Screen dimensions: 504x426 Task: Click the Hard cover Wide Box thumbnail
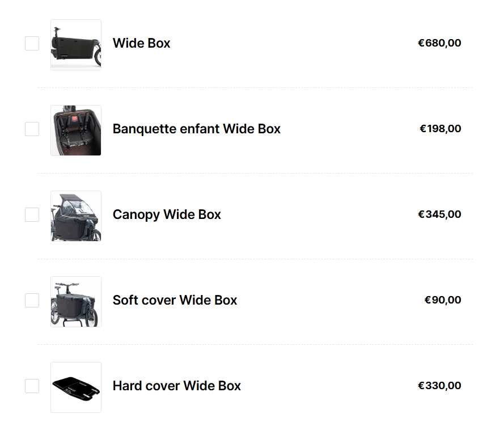(x=76, y=387)
